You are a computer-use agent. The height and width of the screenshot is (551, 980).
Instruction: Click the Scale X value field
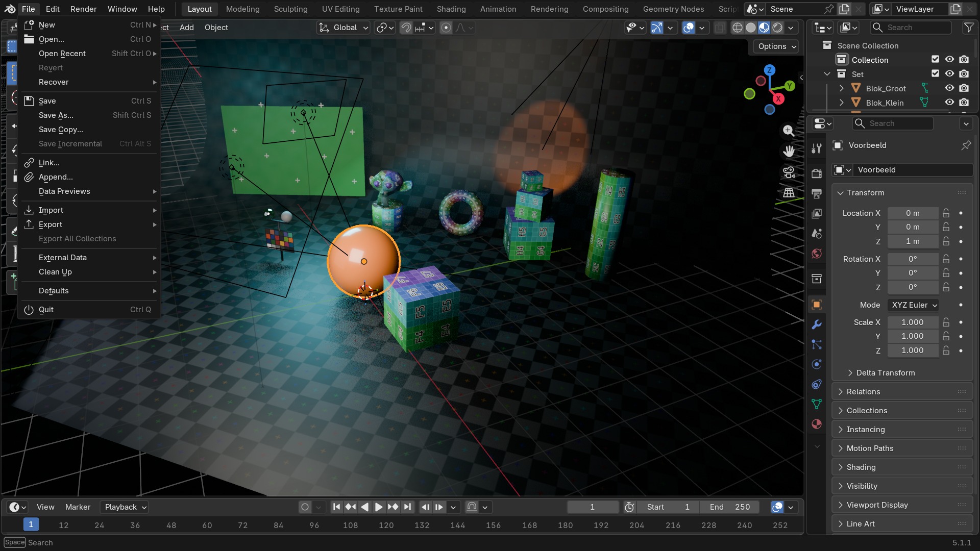(913, 322)
